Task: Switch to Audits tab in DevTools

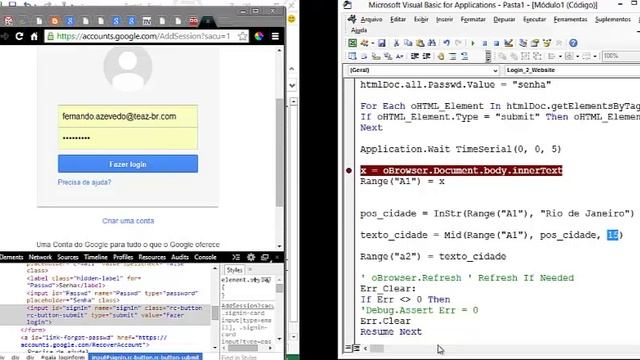Action: pyautogui.click(x=180, y=257)
